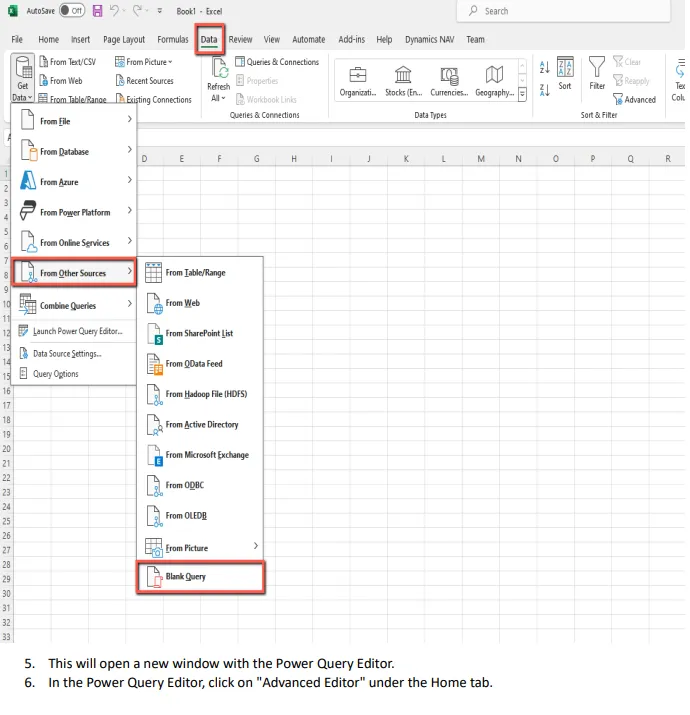
Task: Expand the From Database submenu
Action: pos(74,151)
